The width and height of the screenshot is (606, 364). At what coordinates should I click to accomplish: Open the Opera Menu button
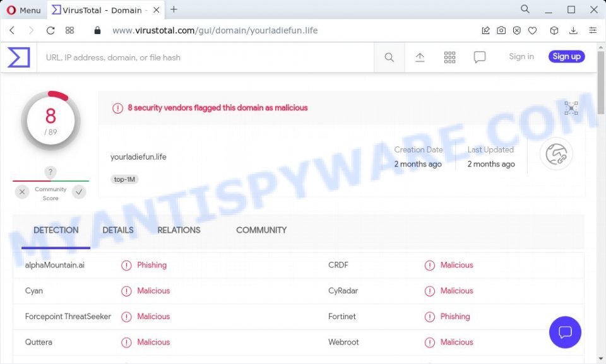coord(23,10)
